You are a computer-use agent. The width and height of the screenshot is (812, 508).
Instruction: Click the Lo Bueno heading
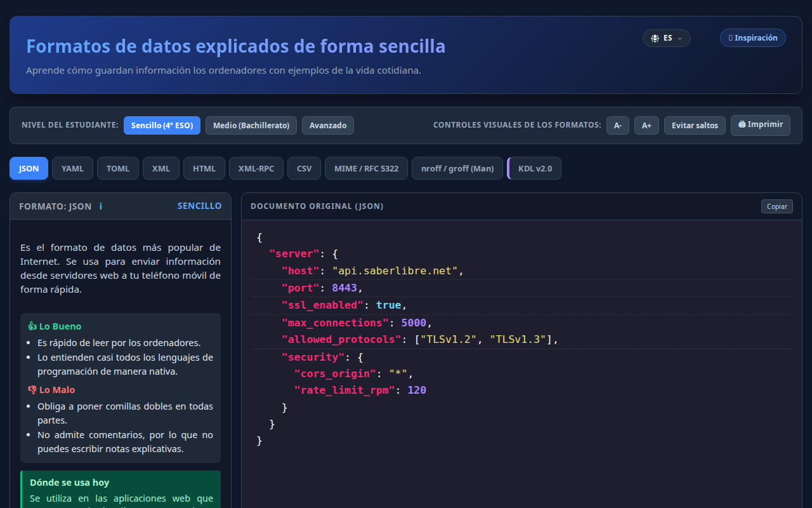(55, 326)
